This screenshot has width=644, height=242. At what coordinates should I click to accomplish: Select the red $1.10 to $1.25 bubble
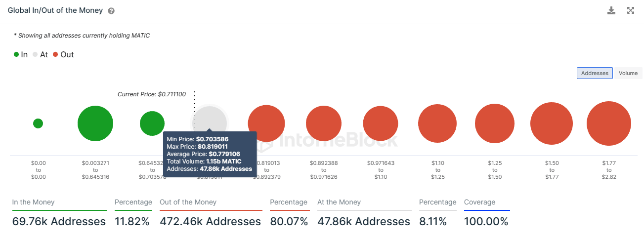[x=437, y=123]
